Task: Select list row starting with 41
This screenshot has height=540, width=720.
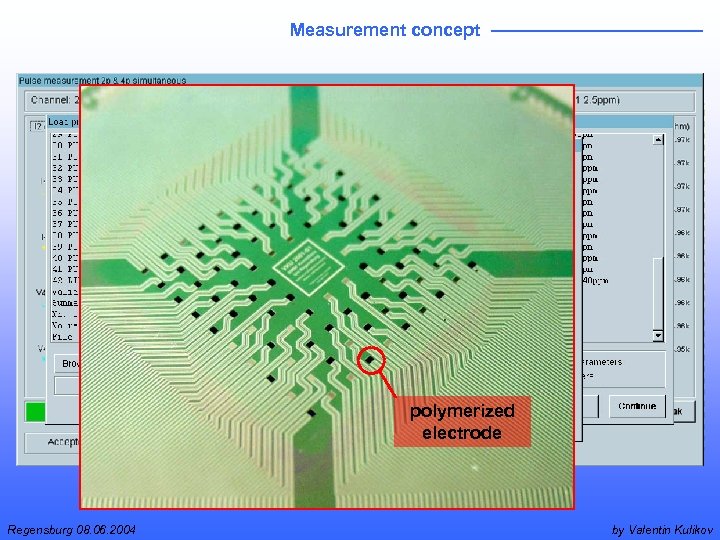Action: 66,269
